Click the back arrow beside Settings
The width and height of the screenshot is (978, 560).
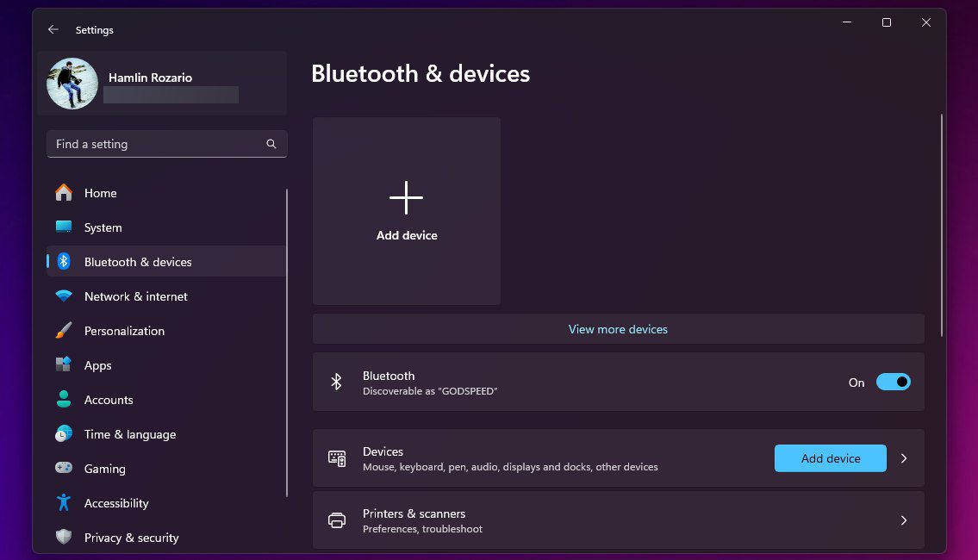[53, 29]
